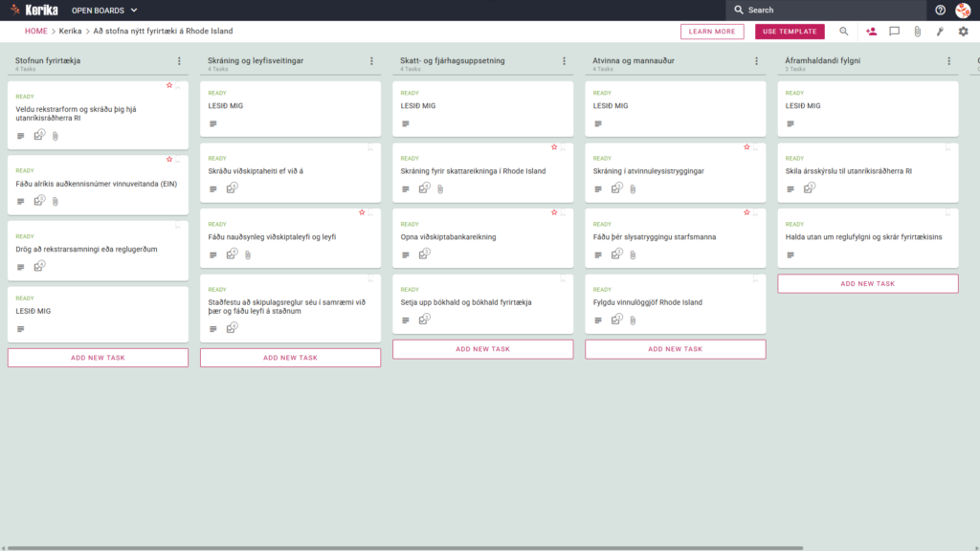Open the board chat icon
The width and height of the screenshot is (980, 551).
pos(895,32)
